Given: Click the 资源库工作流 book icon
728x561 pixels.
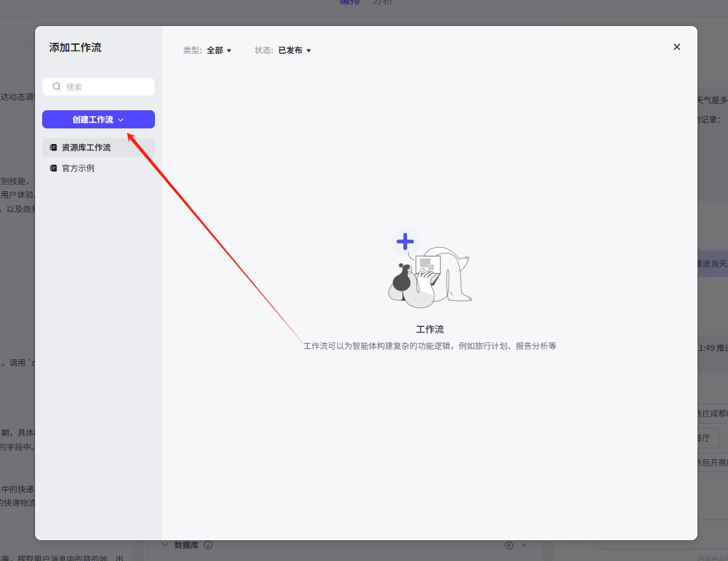Looking at the screenshot, I should pos(53,148).
